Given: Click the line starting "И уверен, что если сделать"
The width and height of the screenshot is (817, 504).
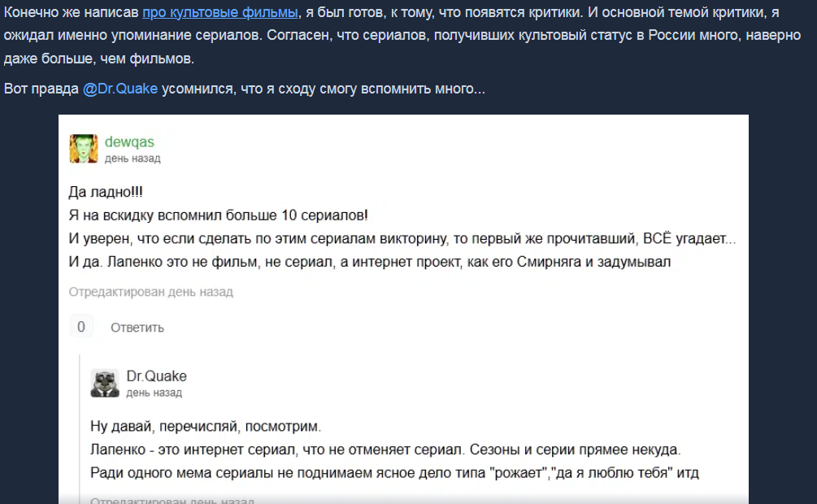Looking at the screenshot, I should pyautogui.click(x=402, y=240).
